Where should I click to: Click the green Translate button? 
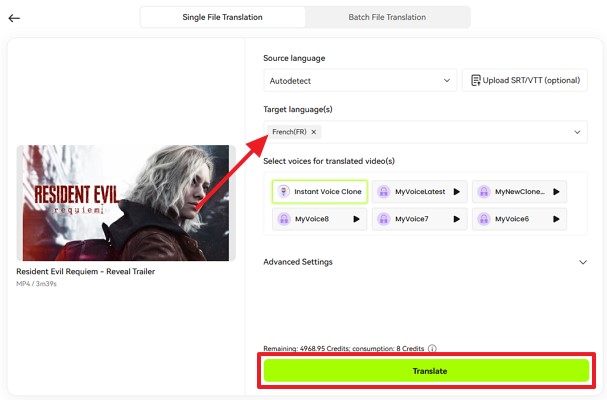(x=426, y=371)
